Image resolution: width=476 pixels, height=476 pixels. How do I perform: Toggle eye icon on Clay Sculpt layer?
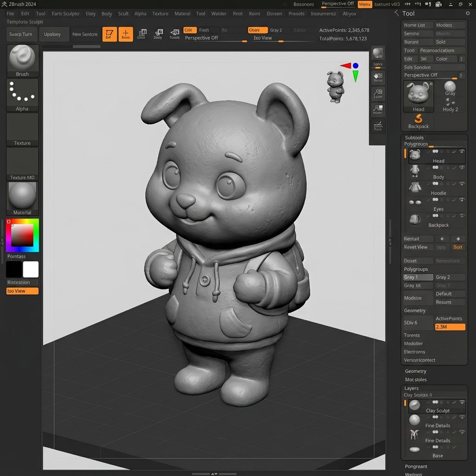(462, 402)
